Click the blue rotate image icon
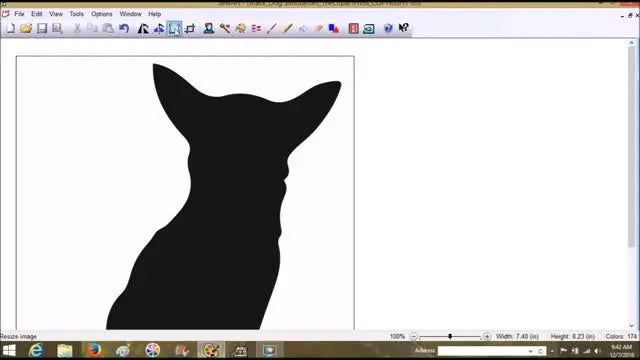 click(159, 28)
